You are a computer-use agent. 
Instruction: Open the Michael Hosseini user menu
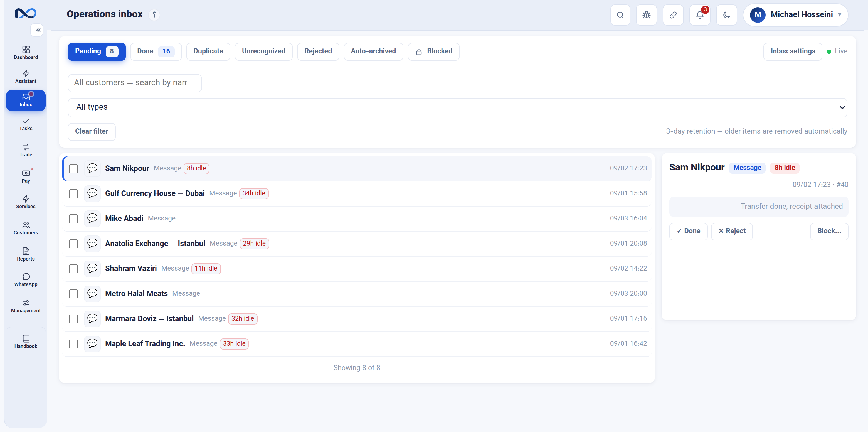(796, 15)
